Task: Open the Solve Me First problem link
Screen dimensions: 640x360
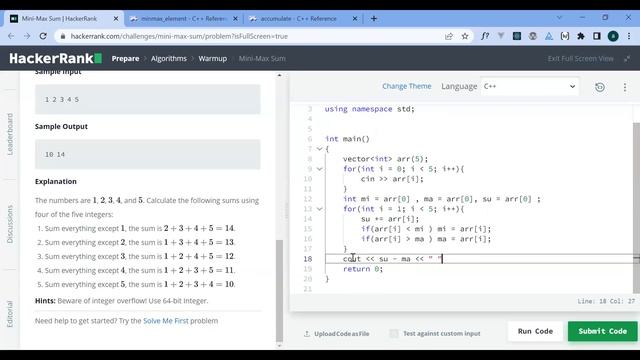Action: point(166,321)
